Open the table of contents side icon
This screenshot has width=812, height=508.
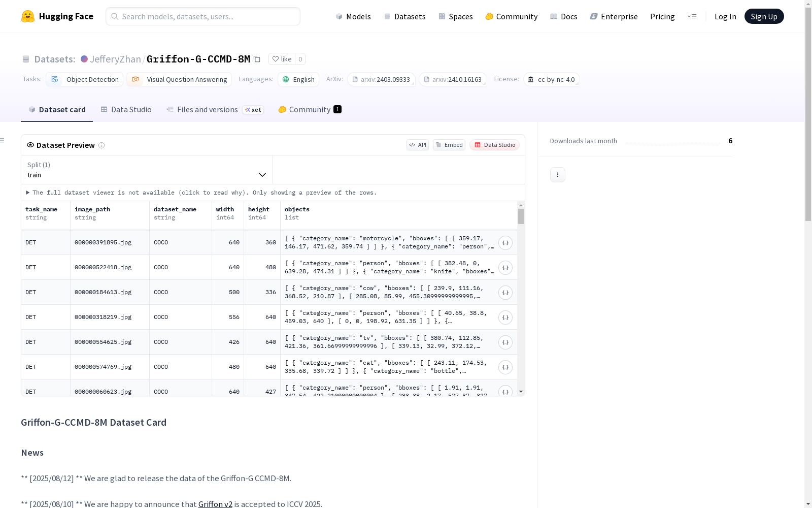click(x=3, y=140)
